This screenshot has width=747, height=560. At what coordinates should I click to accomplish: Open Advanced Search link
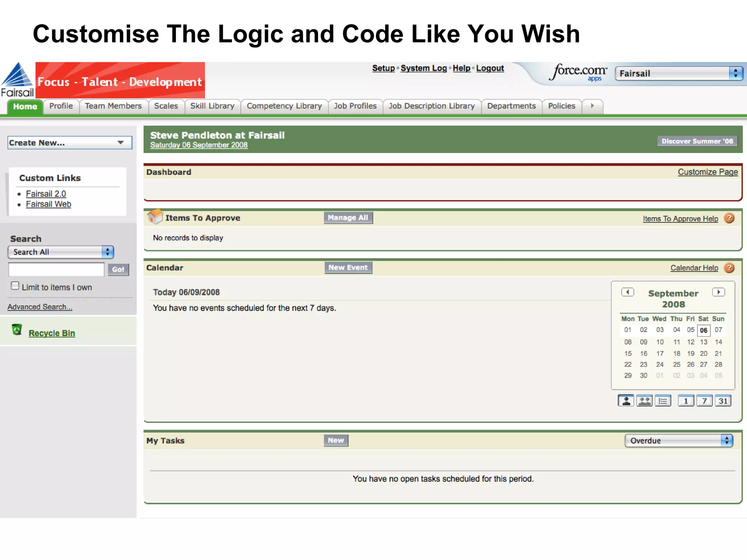point(40,307)
